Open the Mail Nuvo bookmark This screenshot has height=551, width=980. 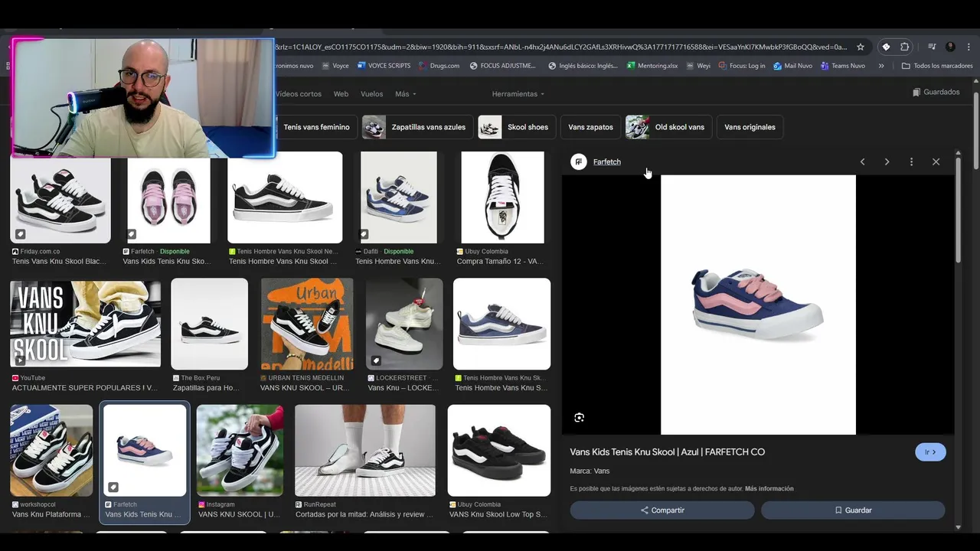[792, 66]
